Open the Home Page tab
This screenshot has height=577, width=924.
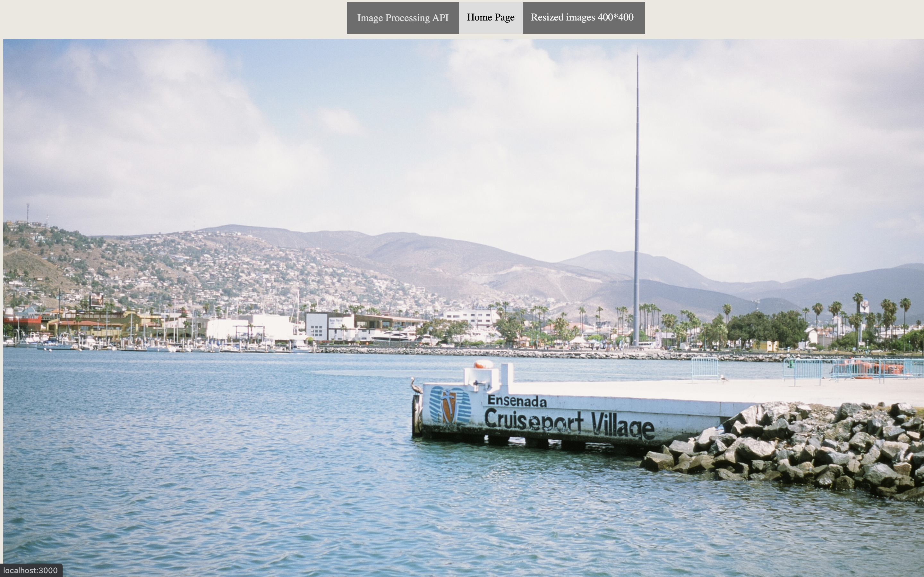(490, 18)
